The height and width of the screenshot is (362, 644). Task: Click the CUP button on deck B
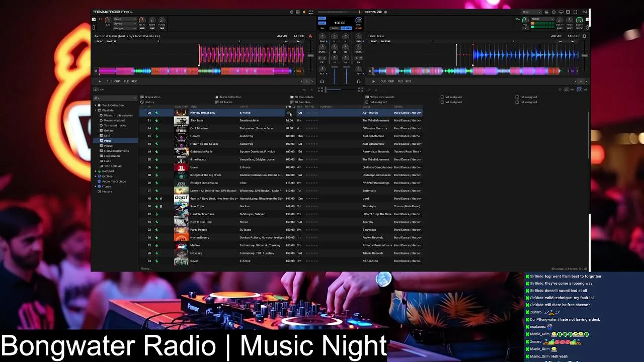(391, 81)
